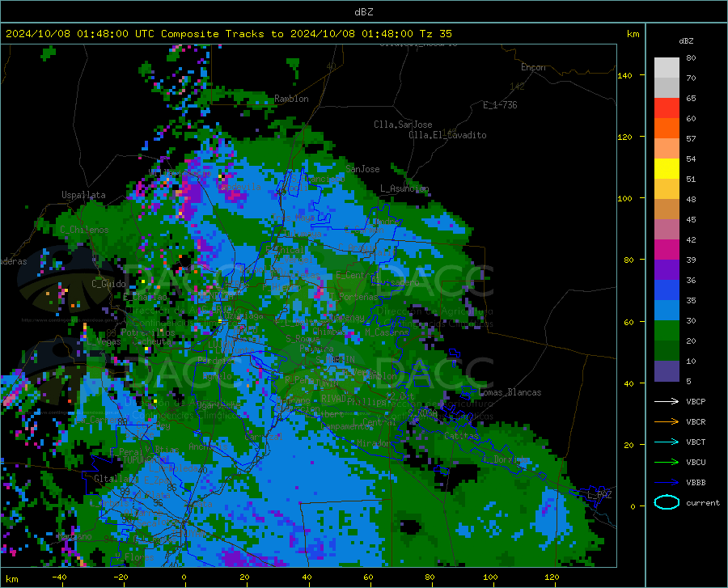Click the 'Mirador' place label
Image resolution: width=728 pixels, height=588 pixels.
[x=374, y=444]
